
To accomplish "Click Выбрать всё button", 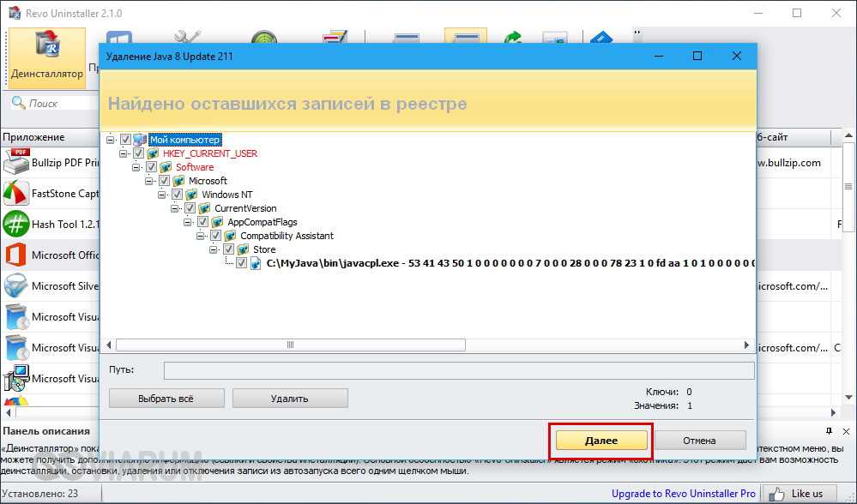I will click(166, 399).
